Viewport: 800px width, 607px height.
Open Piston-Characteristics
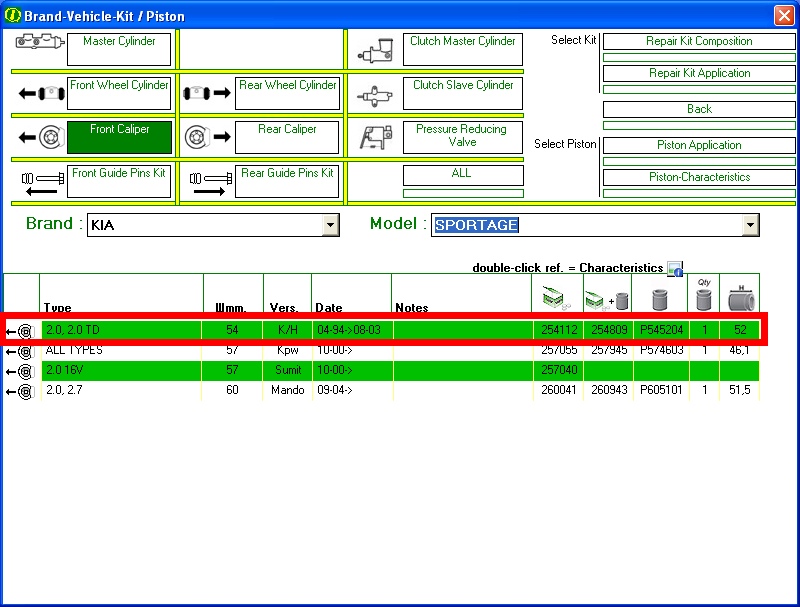(x=699, y=177)
